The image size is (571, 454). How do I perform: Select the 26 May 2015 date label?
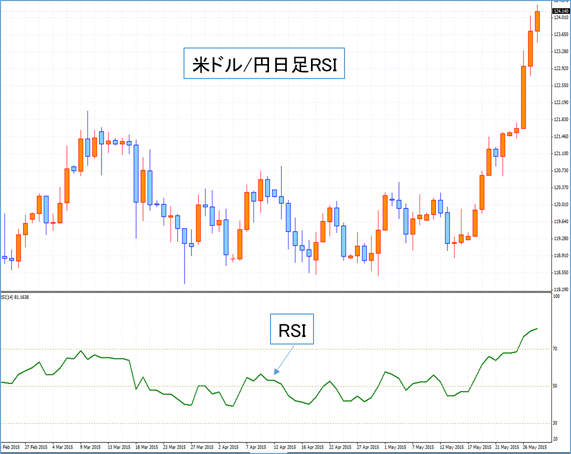click(x=535, y=447)
